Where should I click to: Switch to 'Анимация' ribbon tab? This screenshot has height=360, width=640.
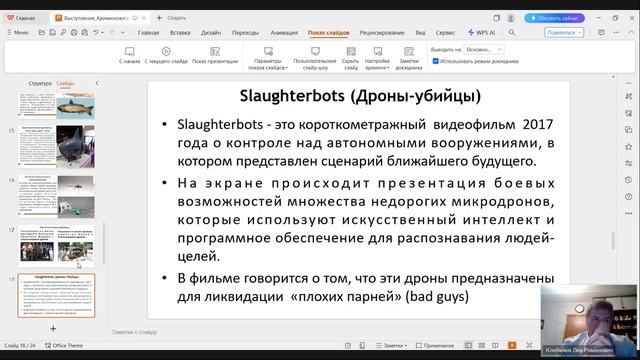[284, 33]
